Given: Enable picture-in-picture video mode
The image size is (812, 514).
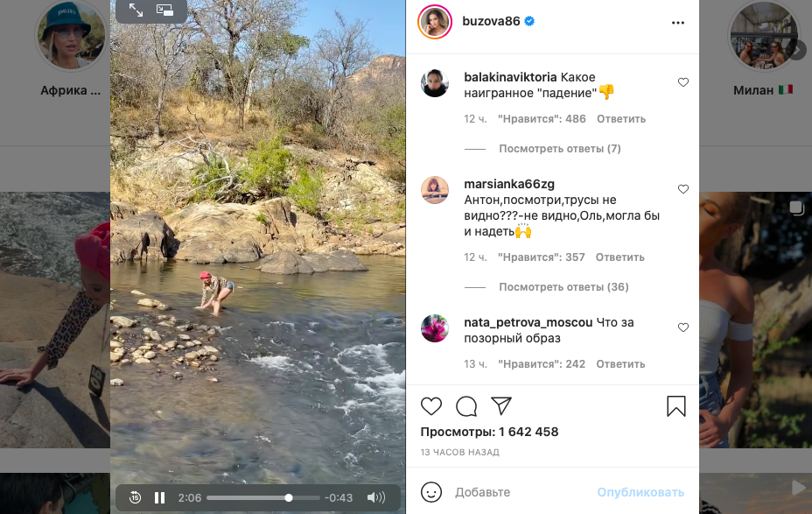Looking at the screenshot, I should click(164, 10).
